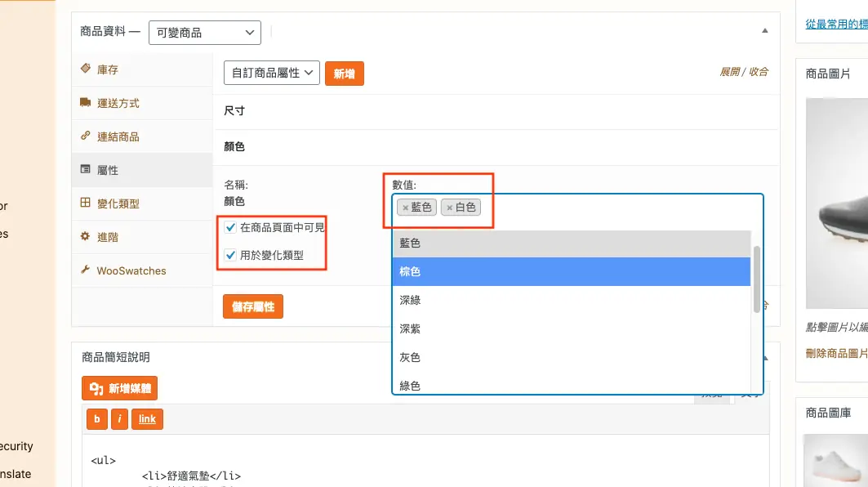Click the inventory tag icon beside 庫存
The height and width of the screenshot is (487, 868).
(85, 69)
